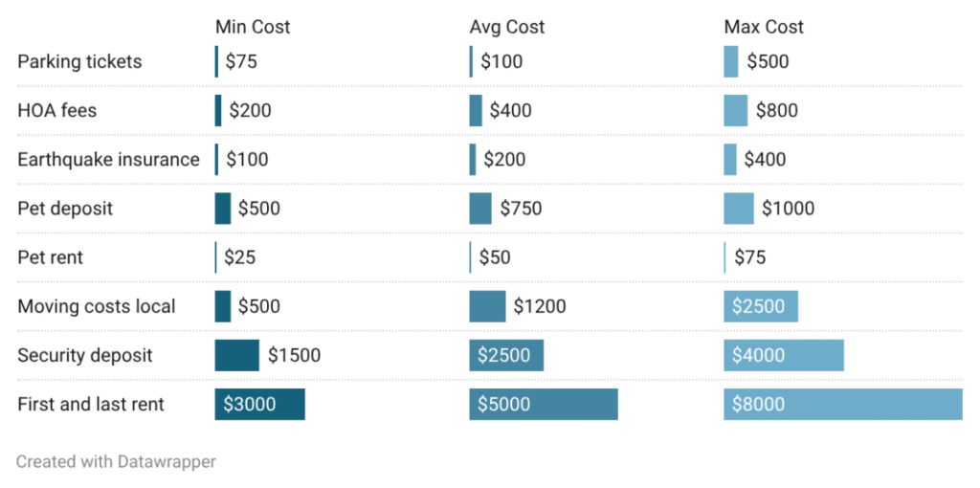Select the Pet deposit row label
This screenshot has width=980, height=488.
tap(65, 208)
